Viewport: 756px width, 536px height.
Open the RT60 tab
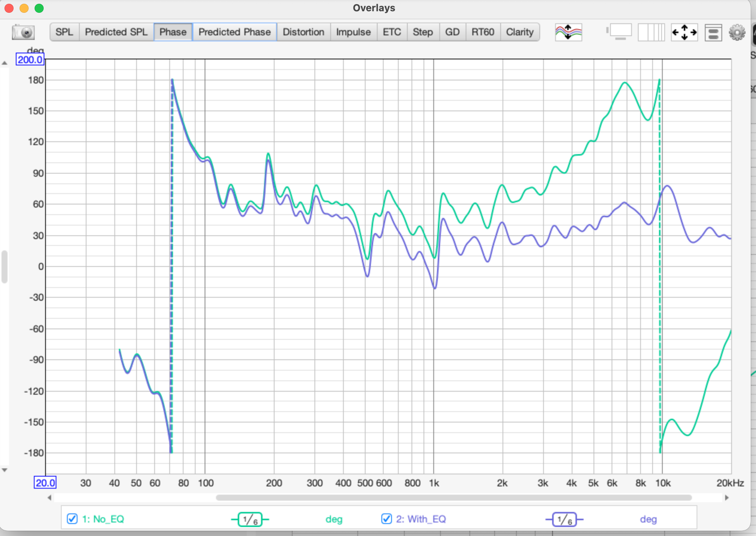coord(483,32)
